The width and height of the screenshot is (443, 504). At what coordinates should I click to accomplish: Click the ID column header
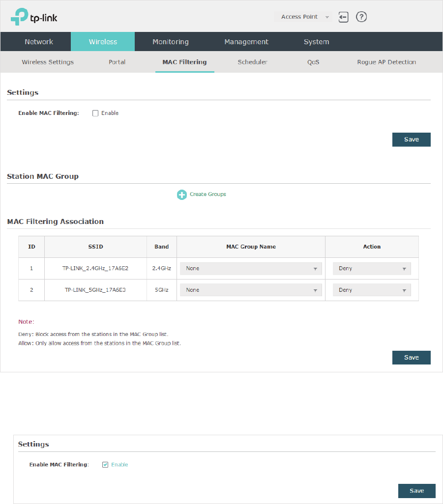pos(31,247)
